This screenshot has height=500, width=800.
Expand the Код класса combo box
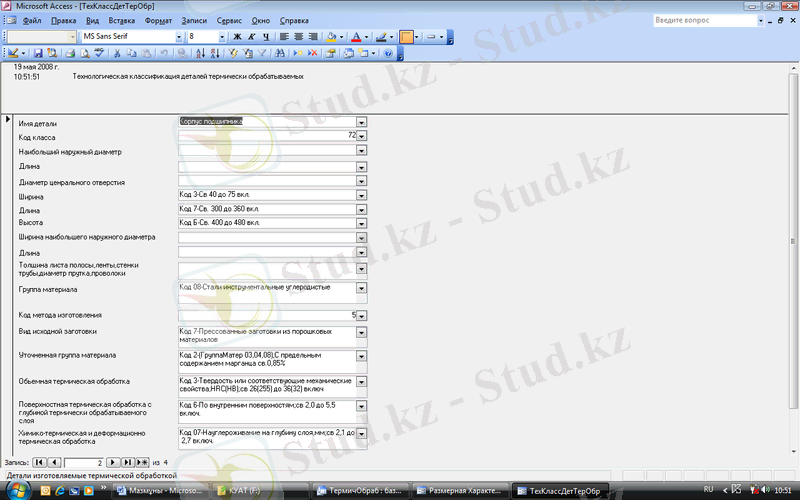(361, 136)
